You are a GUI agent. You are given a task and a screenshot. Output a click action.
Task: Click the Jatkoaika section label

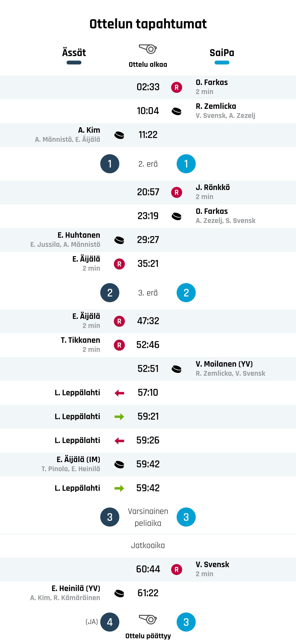coord(148,545)
